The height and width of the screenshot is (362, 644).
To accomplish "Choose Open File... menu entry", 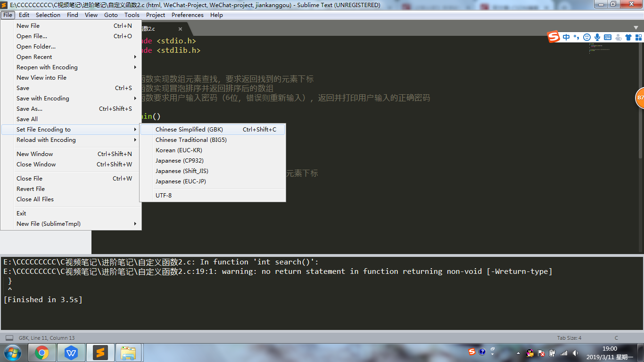I will tap(71, 36).
